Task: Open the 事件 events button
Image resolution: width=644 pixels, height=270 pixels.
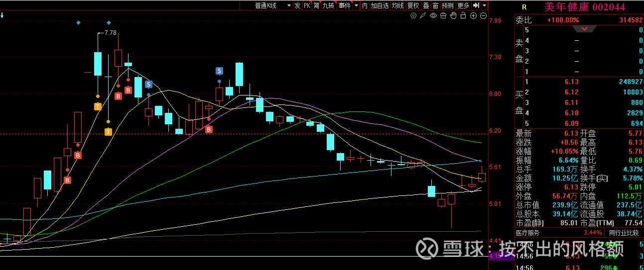Action: click(x=345, y=5)
